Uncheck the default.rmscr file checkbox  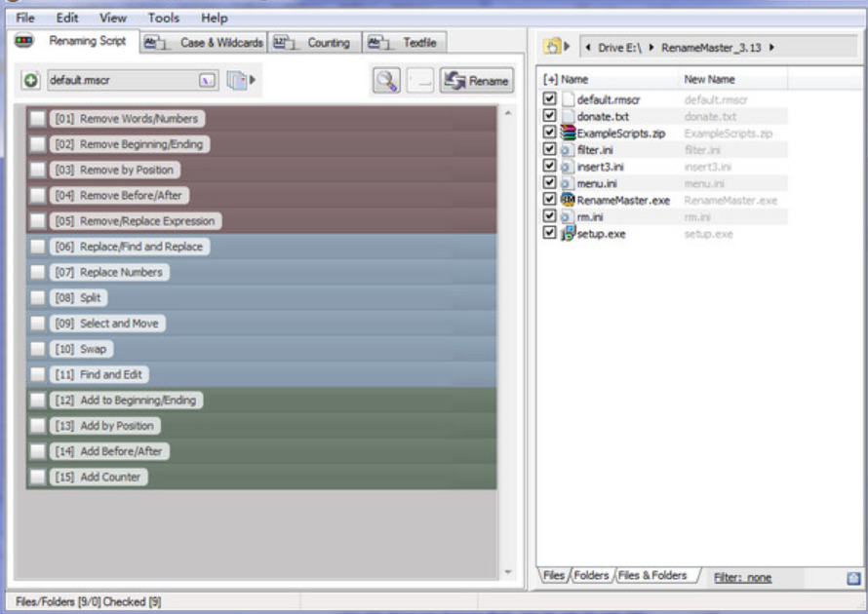(549, 98)
